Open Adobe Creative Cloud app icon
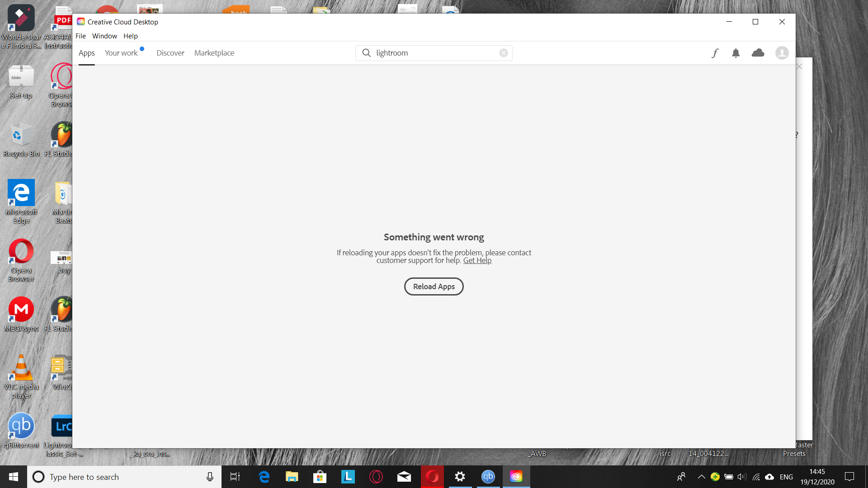This screenshot has width=868, height=488. [x=516, y=476]
